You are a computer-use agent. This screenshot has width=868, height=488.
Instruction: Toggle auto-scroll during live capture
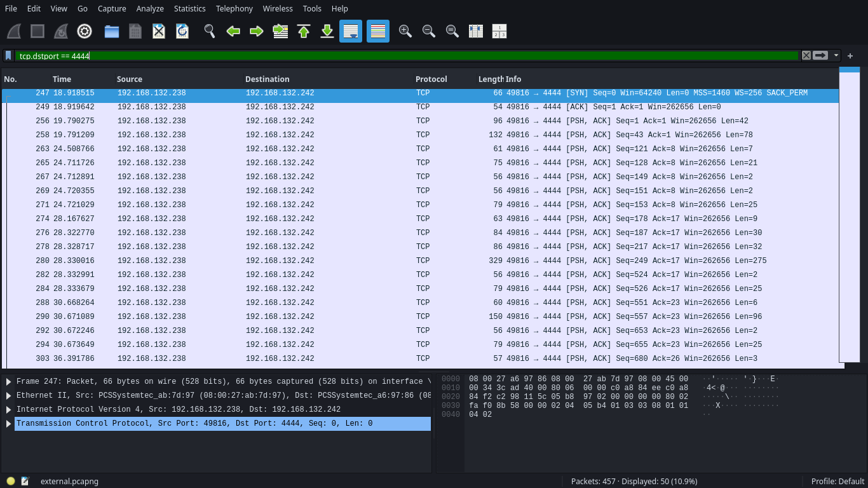351,31
